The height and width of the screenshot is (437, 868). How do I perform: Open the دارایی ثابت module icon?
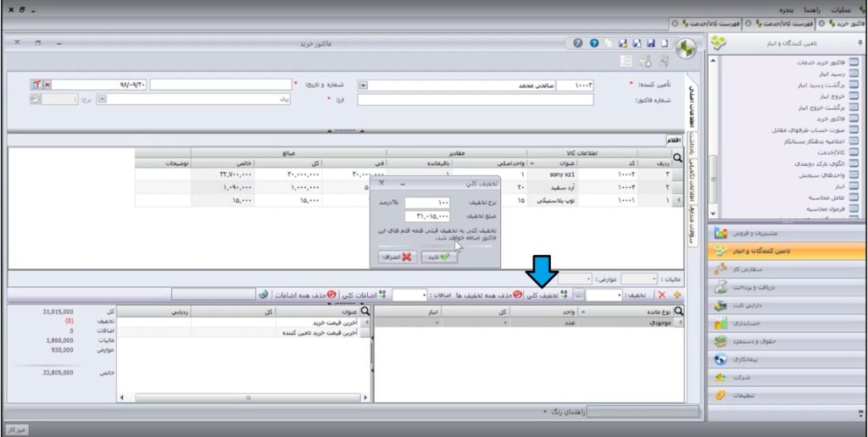point(721,306)
